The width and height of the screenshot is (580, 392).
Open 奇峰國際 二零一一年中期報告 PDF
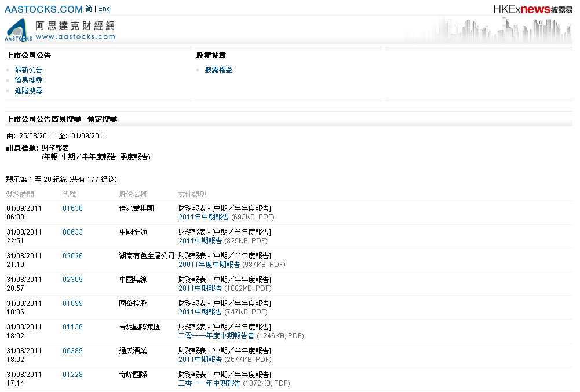[209, 383]
